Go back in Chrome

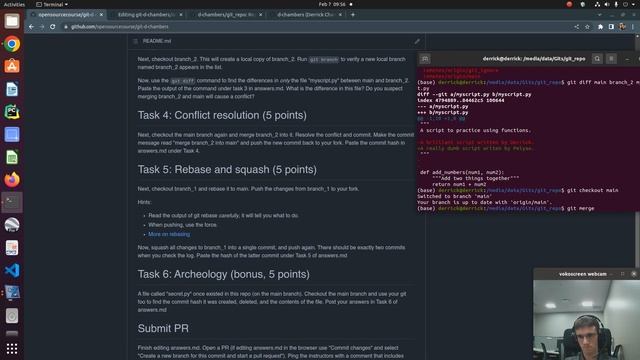click(x=31, y=27)
